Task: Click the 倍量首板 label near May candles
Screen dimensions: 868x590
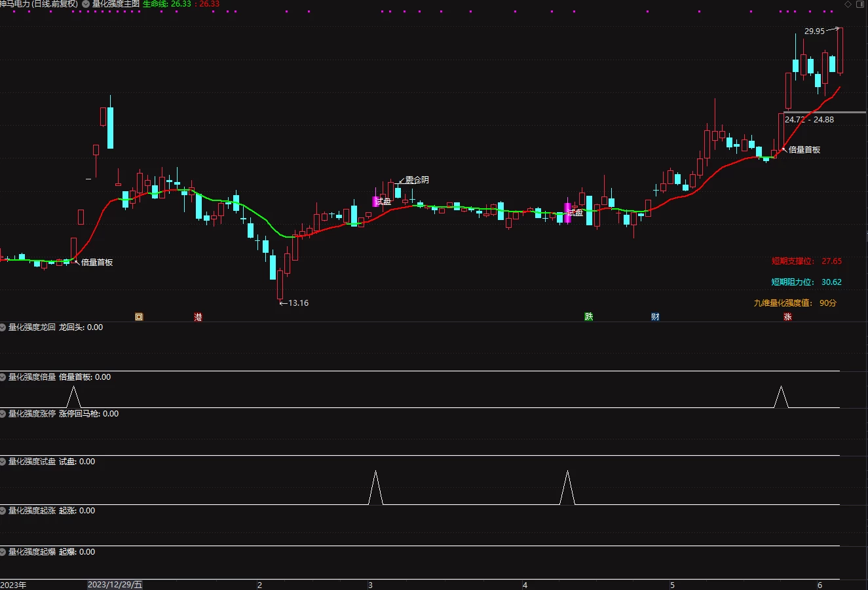Action: 804,150
